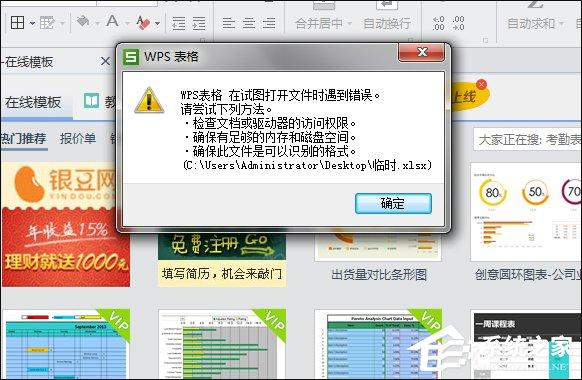Select the 热门推荐 category tab
Screen dimensions: 582x380
pos(23,138)
